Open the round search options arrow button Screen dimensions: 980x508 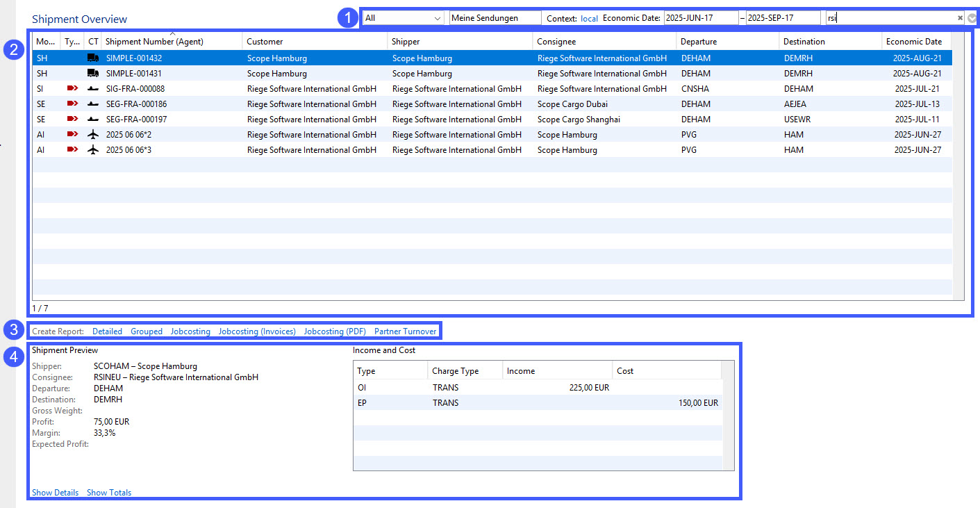coord(971,18)
